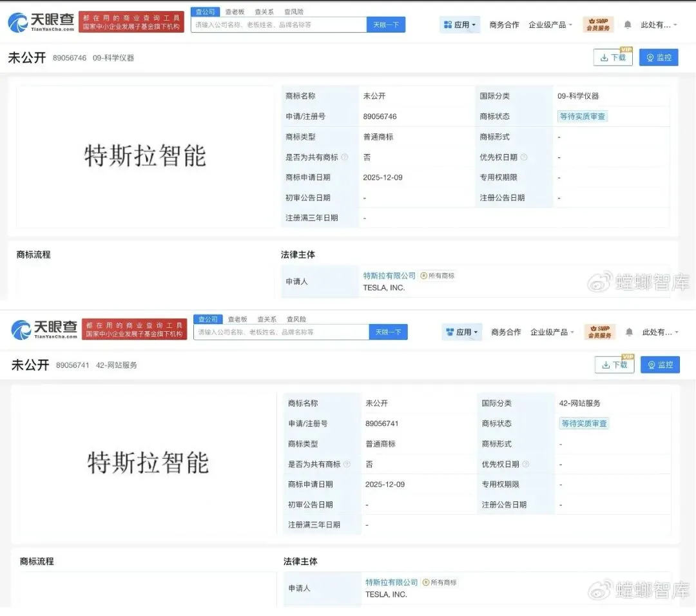Open 商务合作 link on the 42-网站服务 page
The height and width of the screenshot is (616, 696).
click(506, 332)
